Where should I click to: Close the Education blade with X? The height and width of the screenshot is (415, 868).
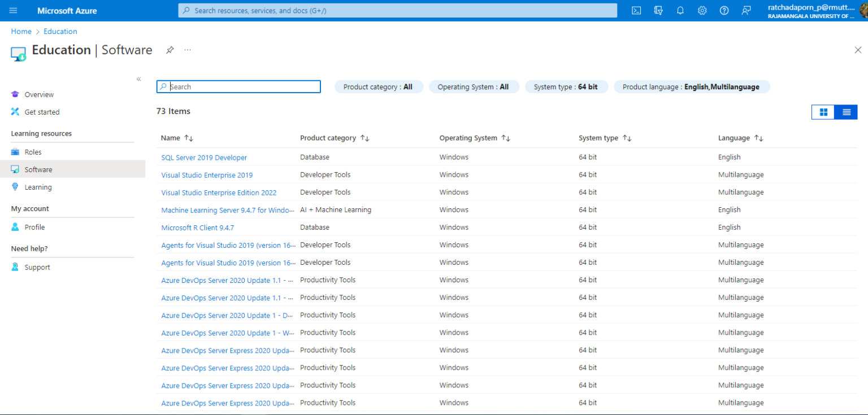click(858, 50)
